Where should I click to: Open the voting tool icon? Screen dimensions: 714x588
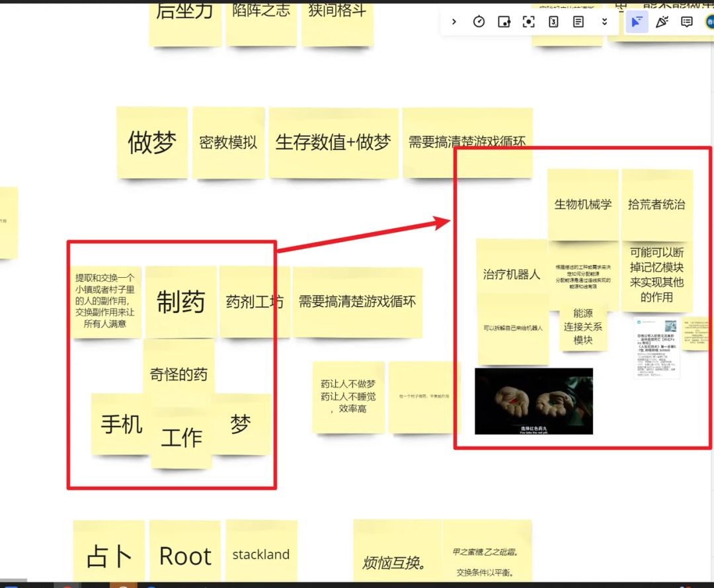click(x=504, y=21)
